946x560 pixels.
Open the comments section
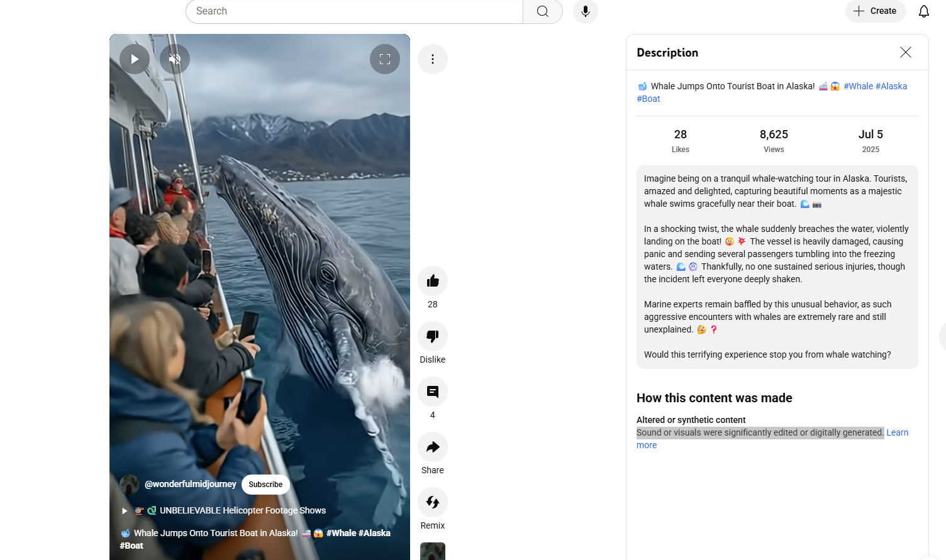tap(433, 392)
